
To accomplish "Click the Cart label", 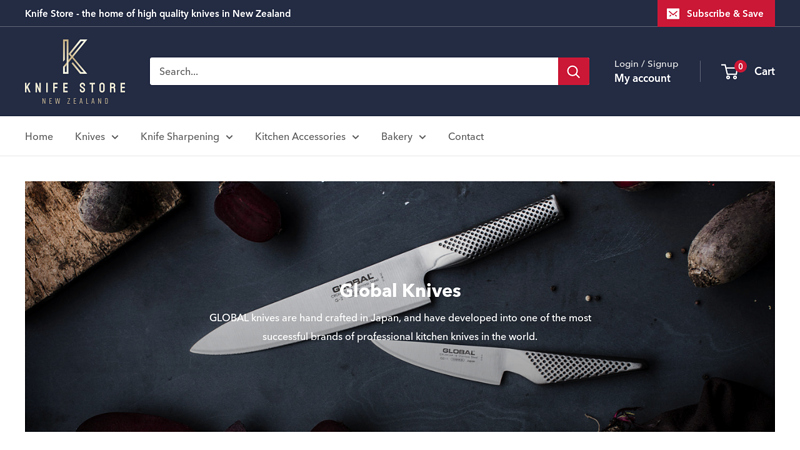I will tap(764, 71).
